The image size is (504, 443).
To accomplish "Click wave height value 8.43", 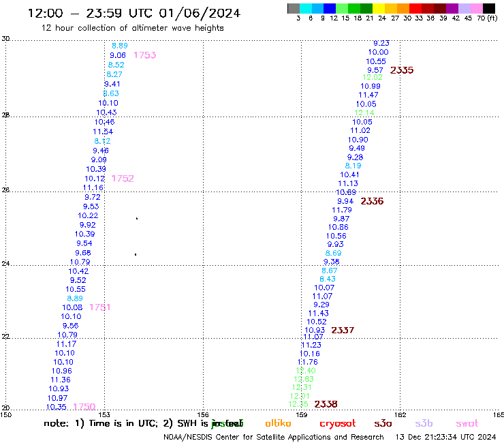I will click(x=328, y=279).
